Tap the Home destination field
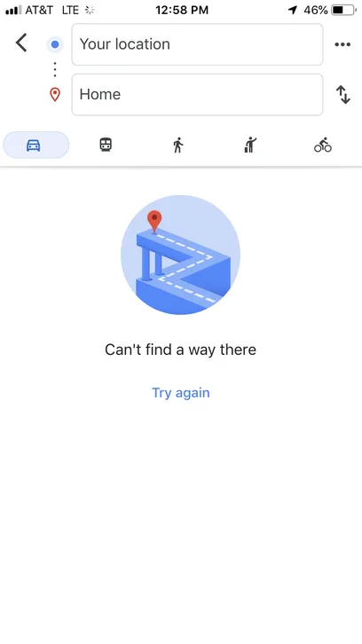The height and width of the screenshot is (644, 362). [197, 94]
